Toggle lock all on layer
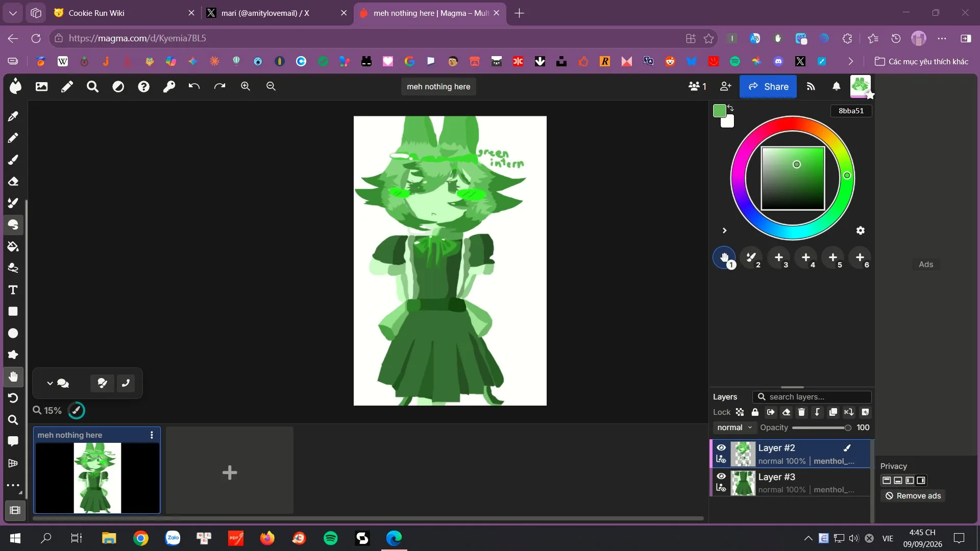Image resolution: width=980 pixels, height=551 pixels. coord(755,412)
